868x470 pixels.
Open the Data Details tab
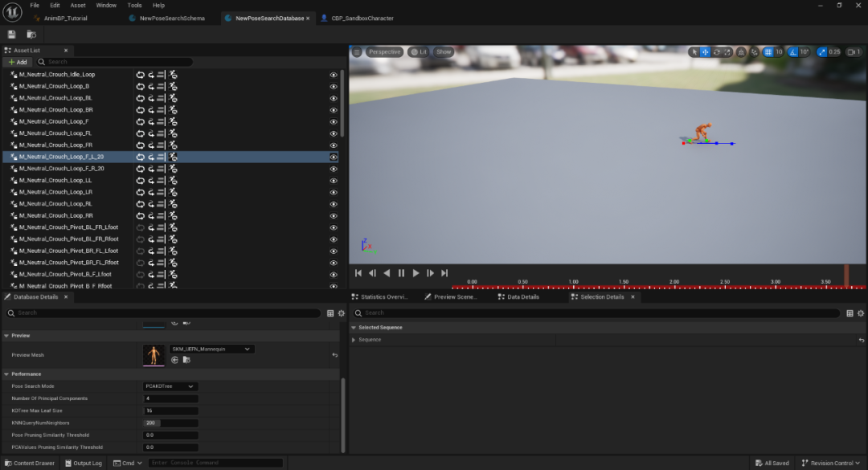[x=518, y=297]
